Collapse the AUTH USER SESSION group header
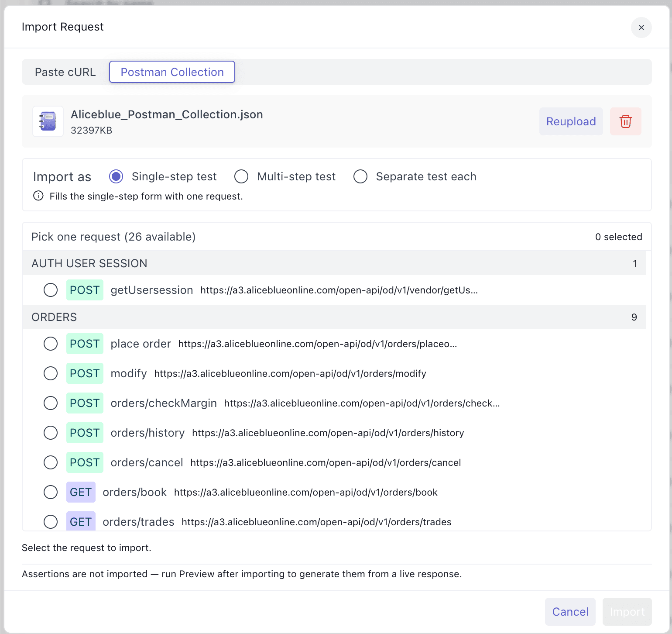The image size is (672, 634). coord(334,263)
